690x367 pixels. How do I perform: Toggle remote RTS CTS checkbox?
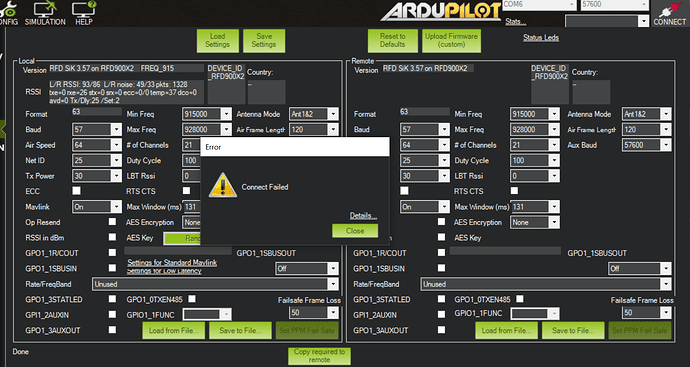tap(514, 191)
